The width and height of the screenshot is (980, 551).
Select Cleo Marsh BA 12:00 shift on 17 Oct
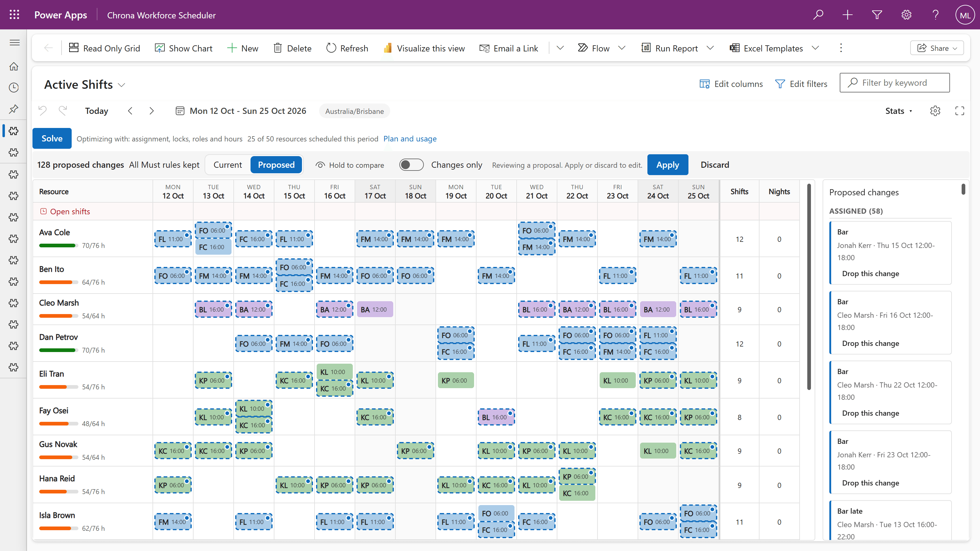click(375, 309)
